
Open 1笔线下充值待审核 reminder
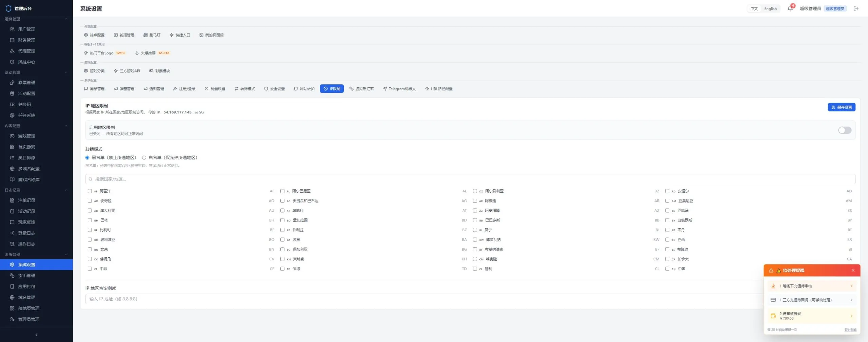(x=812, y=286)
